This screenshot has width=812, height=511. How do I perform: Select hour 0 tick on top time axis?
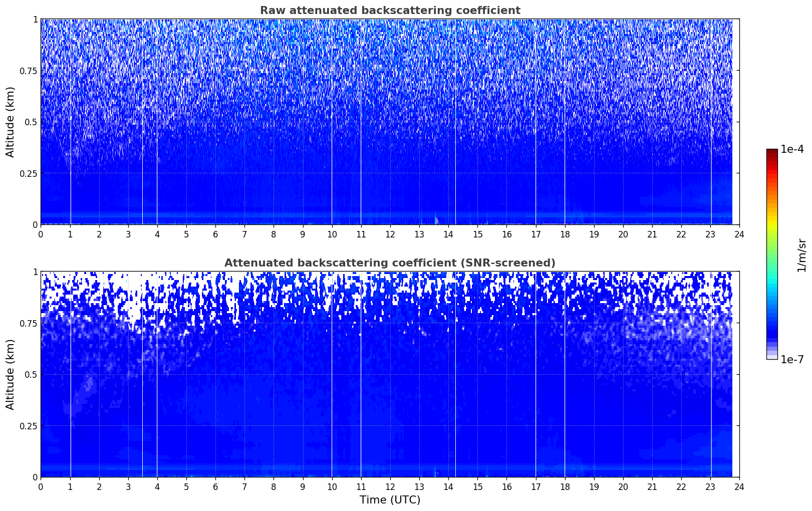[x=41, y=234]
